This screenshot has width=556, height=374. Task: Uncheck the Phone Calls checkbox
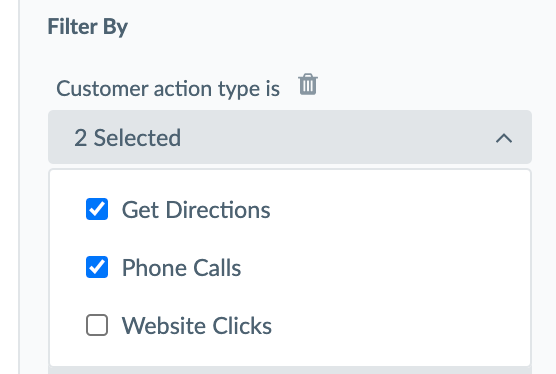point(97,267)
